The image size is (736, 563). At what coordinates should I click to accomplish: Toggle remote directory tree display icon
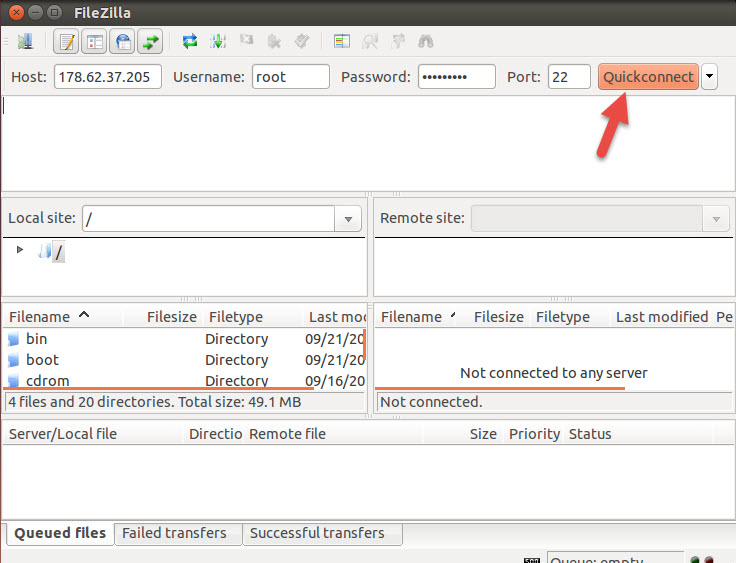pyautogui.click(x=123, y=42)
